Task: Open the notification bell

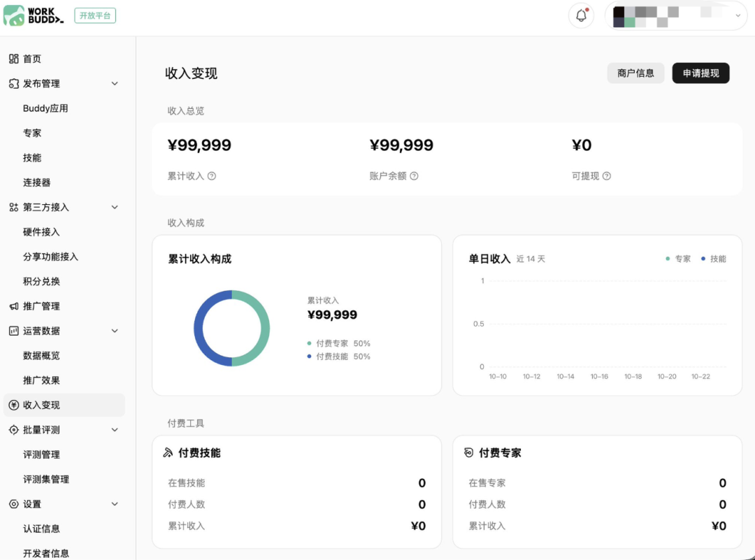Action: coord(581,15)
